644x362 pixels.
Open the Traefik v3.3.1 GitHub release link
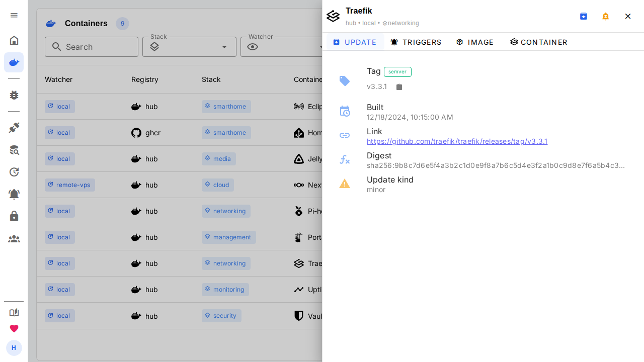[x=457, y=141]
